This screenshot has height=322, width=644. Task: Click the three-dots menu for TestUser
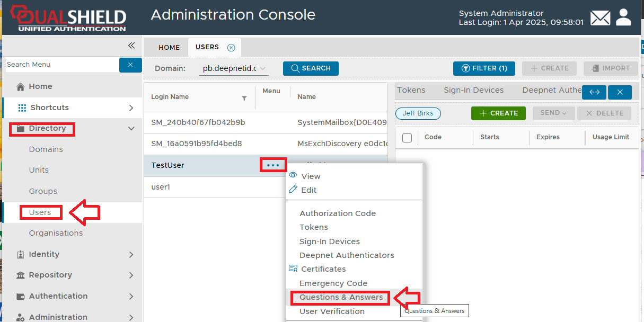coord(273,165)
